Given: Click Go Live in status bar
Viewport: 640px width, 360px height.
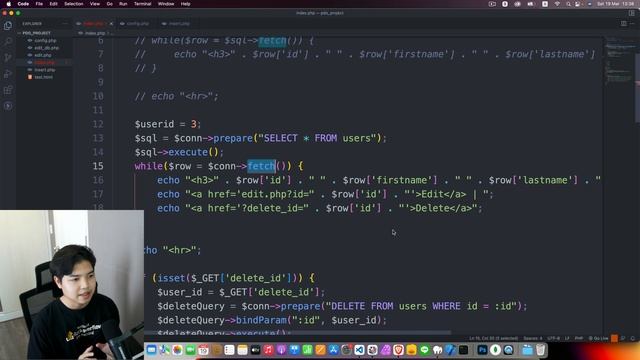Looking at the screenshot, I should tap(598, 338).
